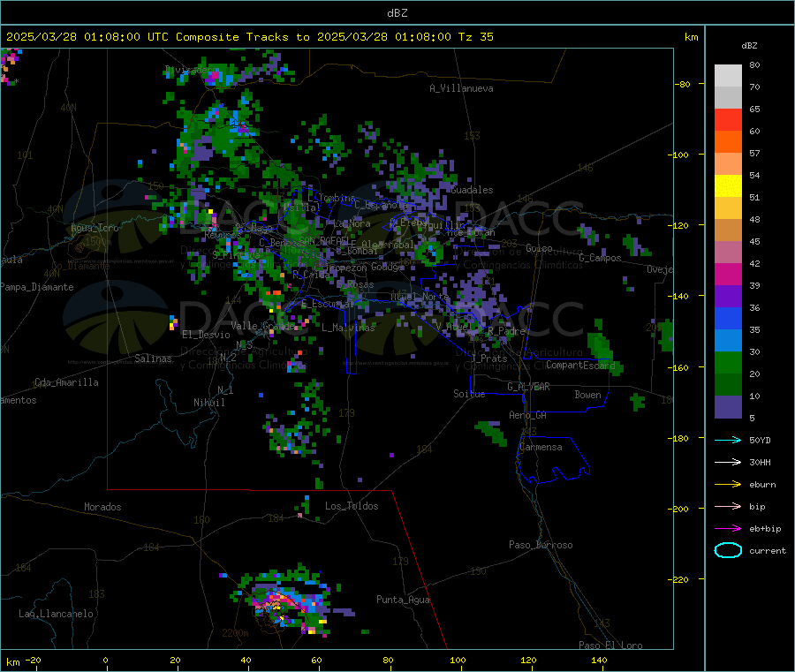795x672 pixels.
Task: Click the 'dBZ' legend heading above the color scale
Action: coord(749,46)
